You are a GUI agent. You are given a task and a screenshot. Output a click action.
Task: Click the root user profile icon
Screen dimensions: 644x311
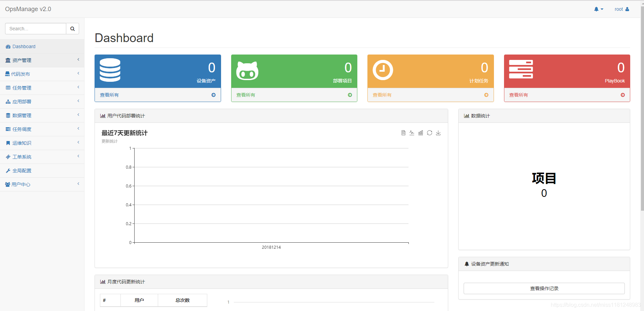click(x=627, y=9)
